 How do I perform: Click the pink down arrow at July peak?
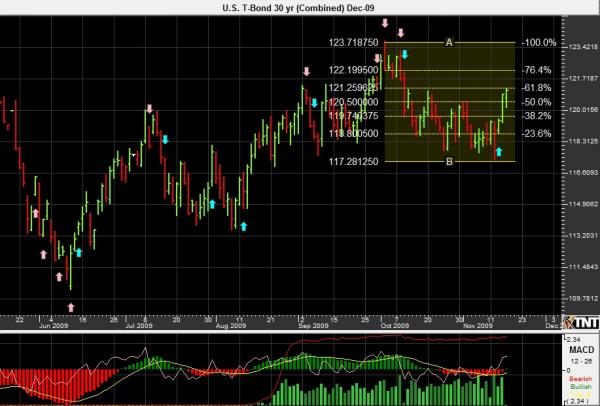pos(150,108)
